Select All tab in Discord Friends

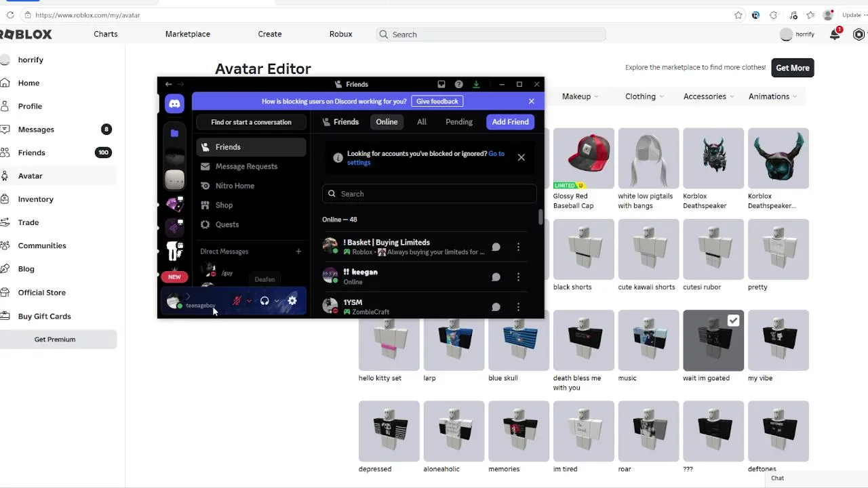pos(422,122)
